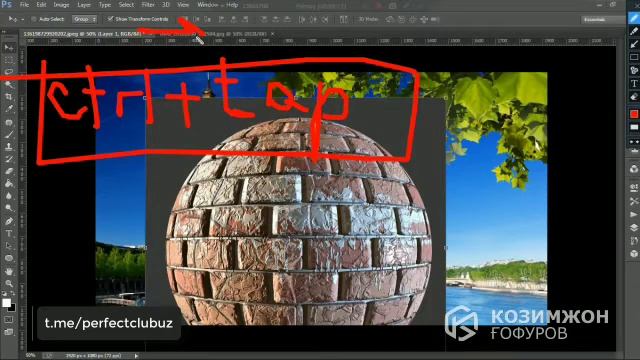
Task: Open the Window menu
Action: (207, 5)
